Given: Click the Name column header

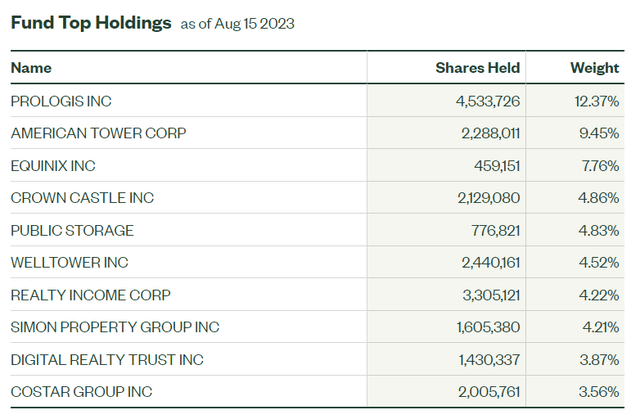Looking at the screenshot, I should pos(31,68).
